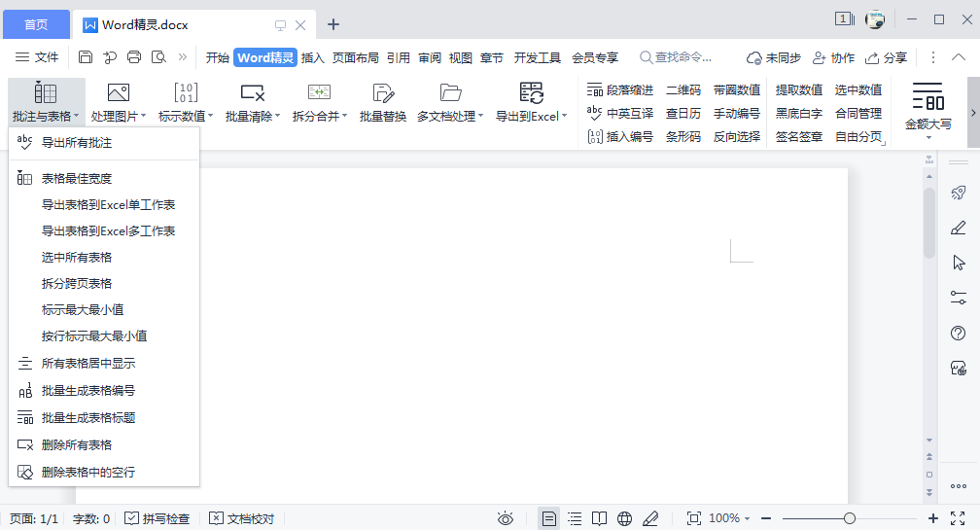This screenshot has width=980, height=530.
Task: Toggle writing mode pen icon in status bar
Action: point(650,518)
